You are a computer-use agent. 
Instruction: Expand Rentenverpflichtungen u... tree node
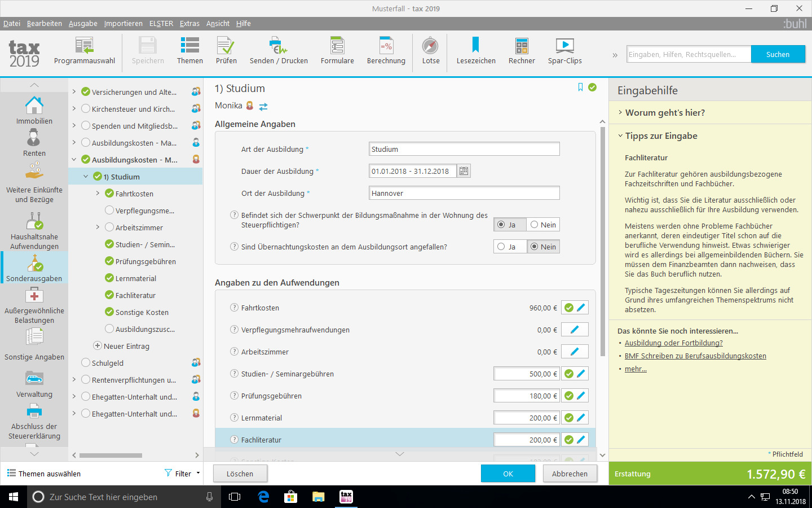click(x=74, y=379)
